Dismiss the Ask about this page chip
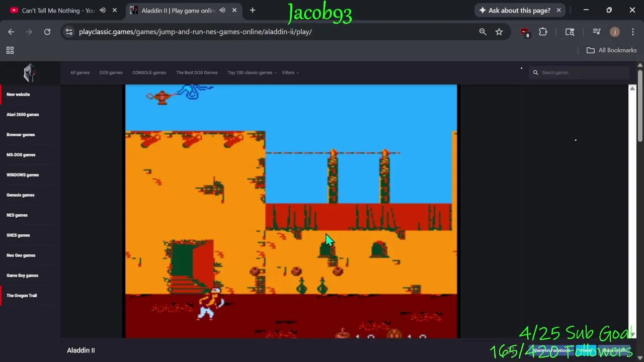 pyautogui.click(x=558, y=10)
